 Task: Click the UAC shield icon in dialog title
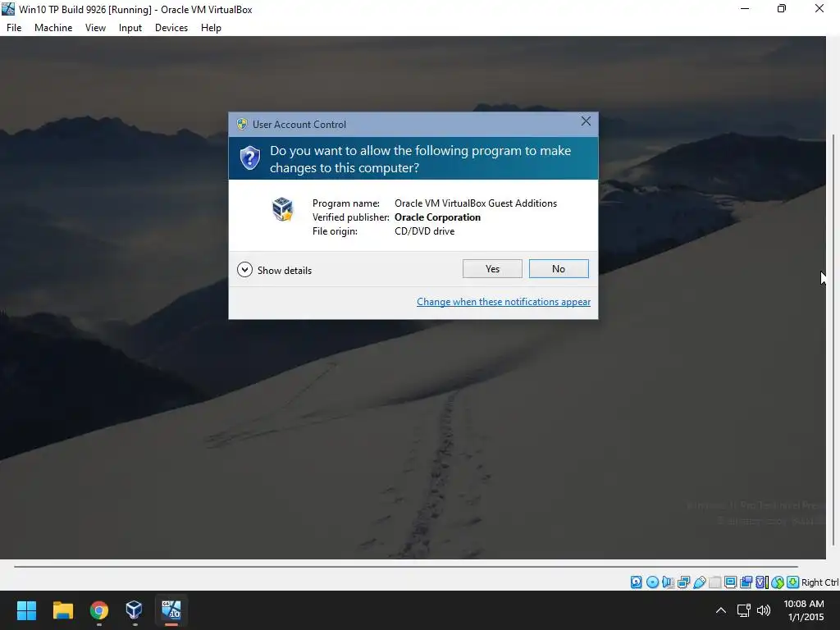pos(242,125)
